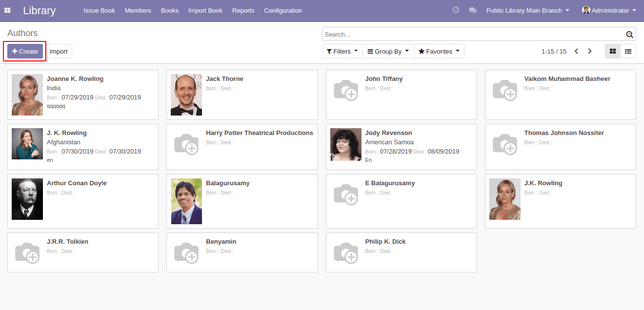Open the apps grid menu icon
The height and width of the screenshot is (310, 644).
coord(7,10)
